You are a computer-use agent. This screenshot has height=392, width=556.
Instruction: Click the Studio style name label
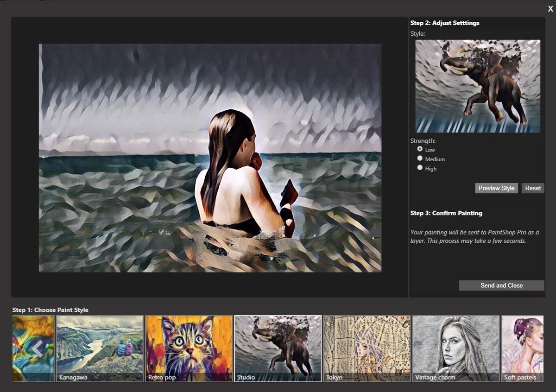245,377
